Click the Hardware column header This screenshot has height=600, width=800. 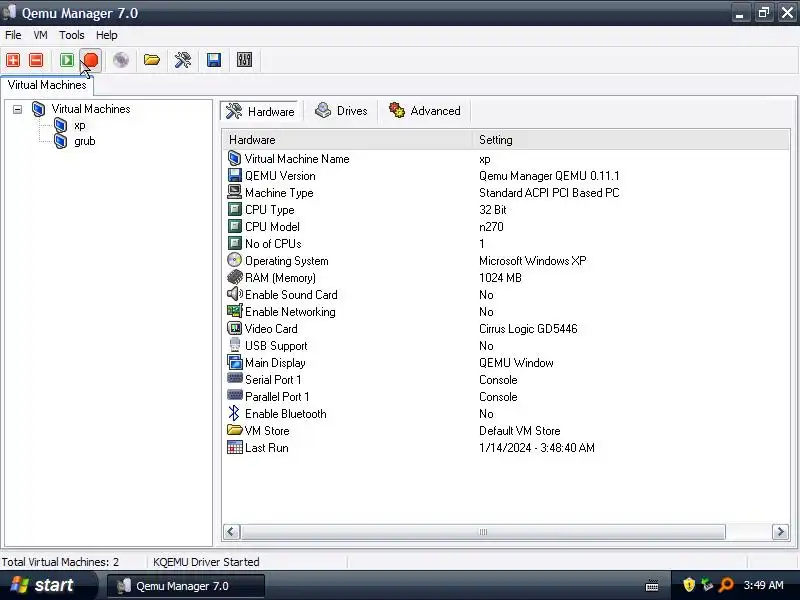pyautogui.click(x=348, y=140)
